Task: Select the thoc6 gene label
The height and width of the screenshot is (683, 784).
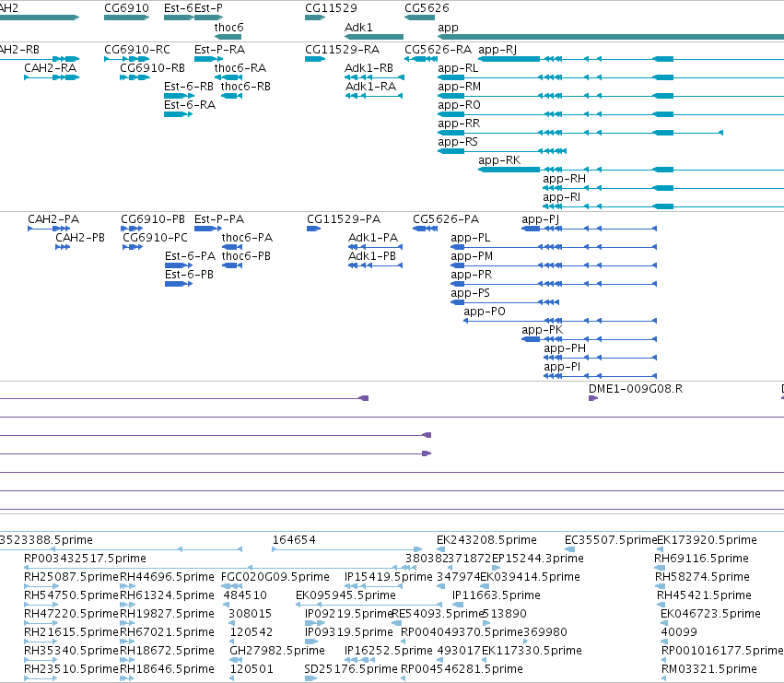Action: [x=228, y=28]
